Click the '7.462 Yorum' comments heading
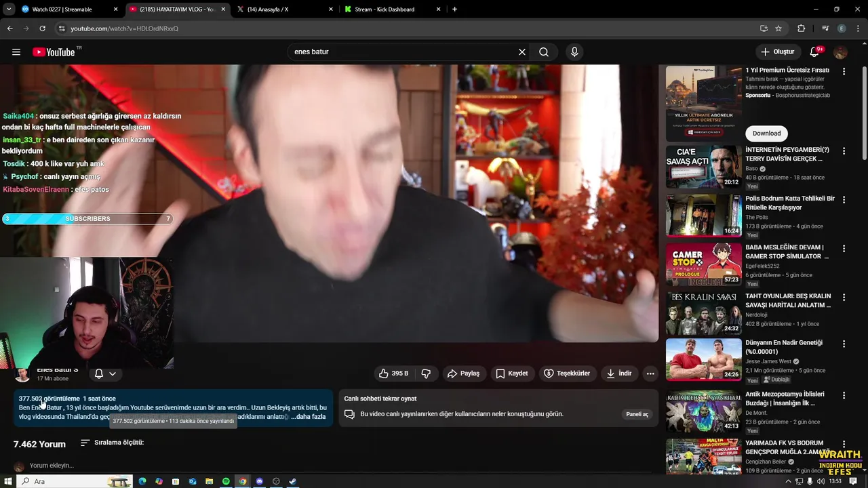The height and width of the screenshot is (488, 868). [39, 444]
